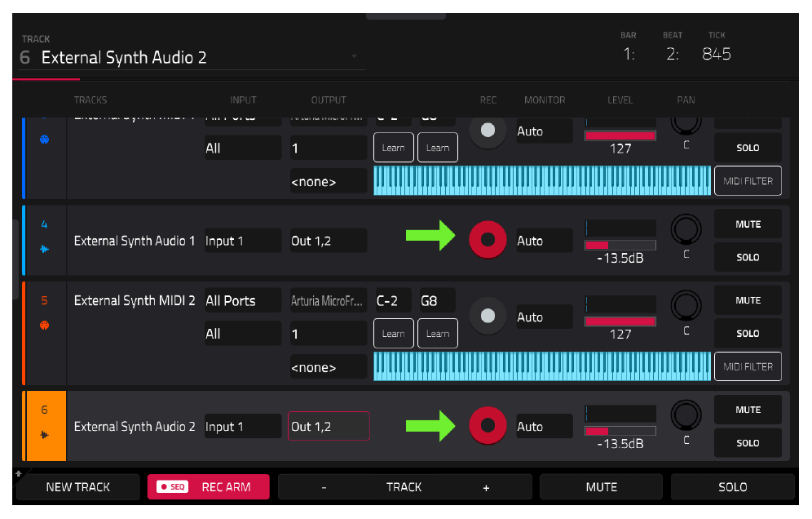Select External Synth Audio 2 track name
812x519 pixels.
pos(135,427)
